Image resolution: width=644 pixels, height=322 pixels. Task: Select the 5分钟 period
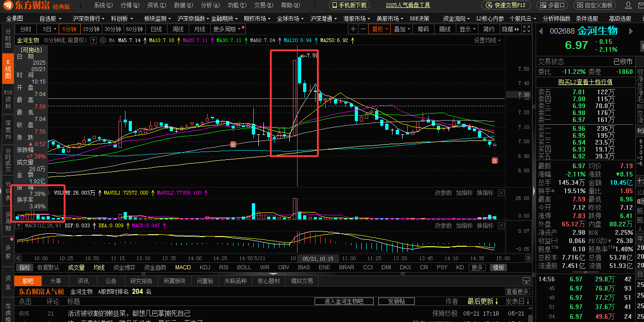[69, 29]
